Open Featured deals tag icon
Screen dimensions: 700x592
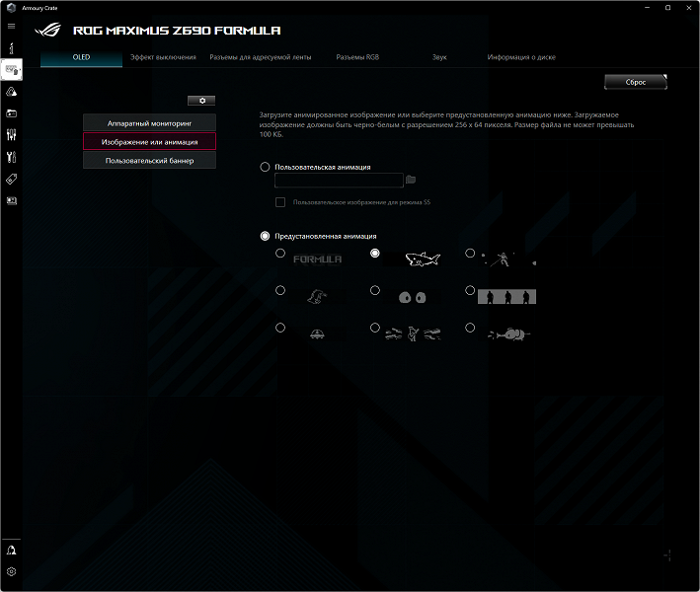point(12,179)
